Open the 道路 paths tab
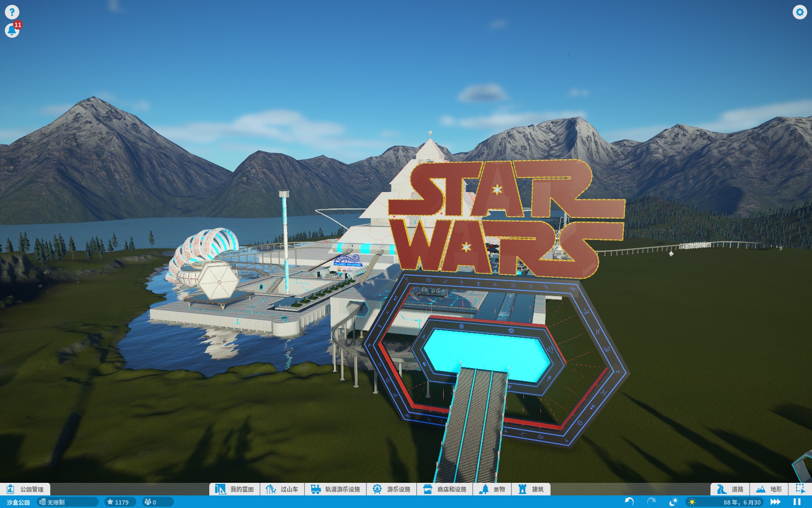Viewport: 812px width, 508px height. click(730, 489)
